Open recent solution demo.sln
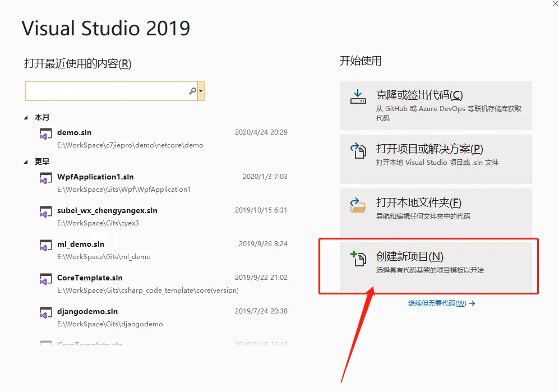The height and width of the screenshot is (392, 559). coord(163,139)
